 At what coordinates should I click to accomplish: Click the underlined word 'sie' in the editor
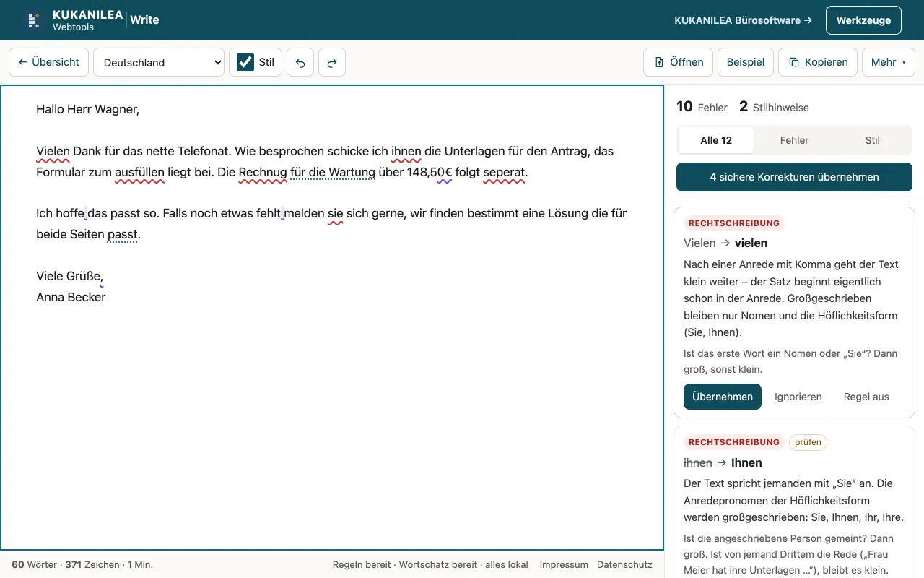pos(335,214)
